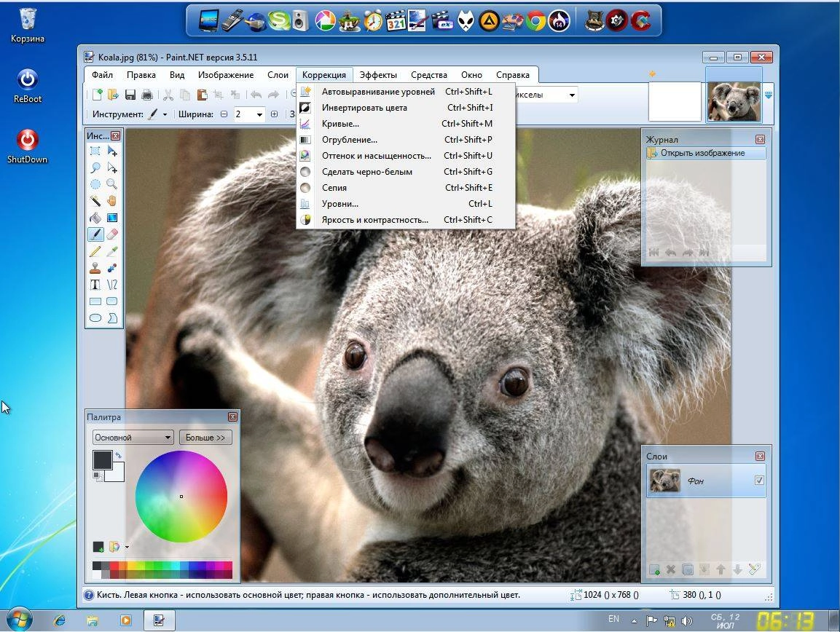Select the Clone Stamp tool
The width and height of the screenshot is (840, 632).
coord(95,268)
